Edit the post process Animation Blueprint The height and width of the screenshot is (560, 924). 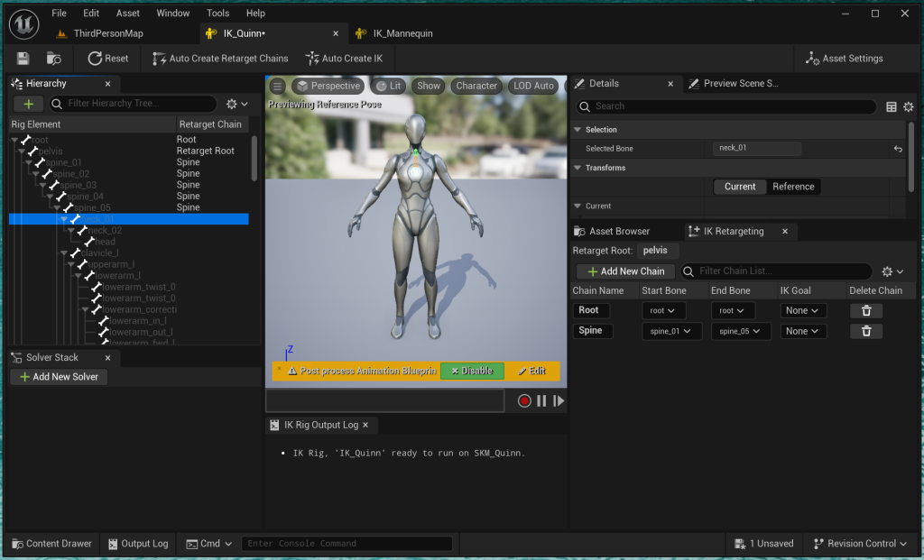coord(532,371)
